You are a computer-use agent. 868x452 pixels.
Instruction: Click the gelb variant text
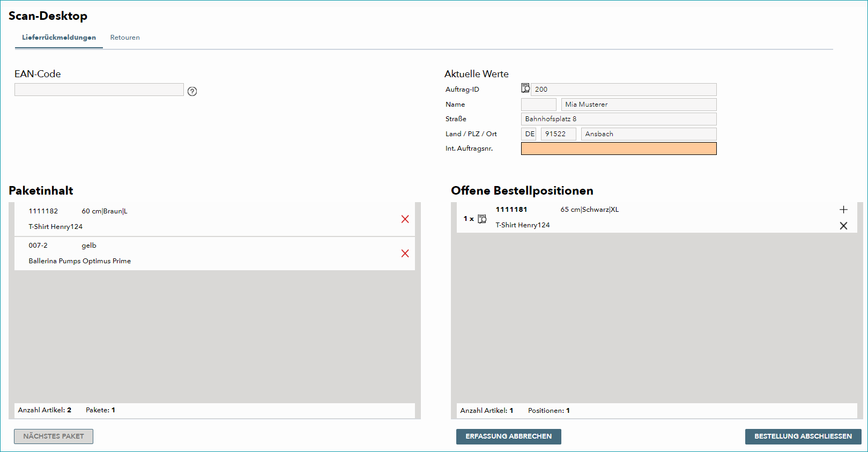(89, 246)
